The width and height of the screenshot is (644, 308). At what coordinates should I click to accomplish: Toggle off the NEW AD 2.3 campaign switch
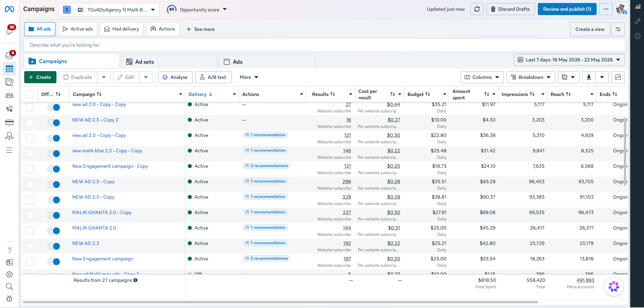(x=54, y=246)
